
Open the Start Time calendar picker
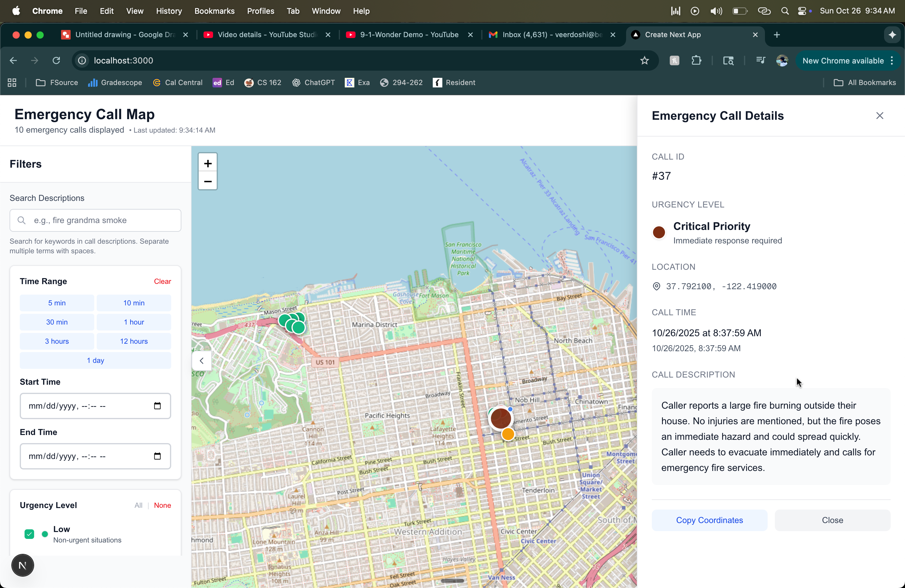tap(157, 406)
